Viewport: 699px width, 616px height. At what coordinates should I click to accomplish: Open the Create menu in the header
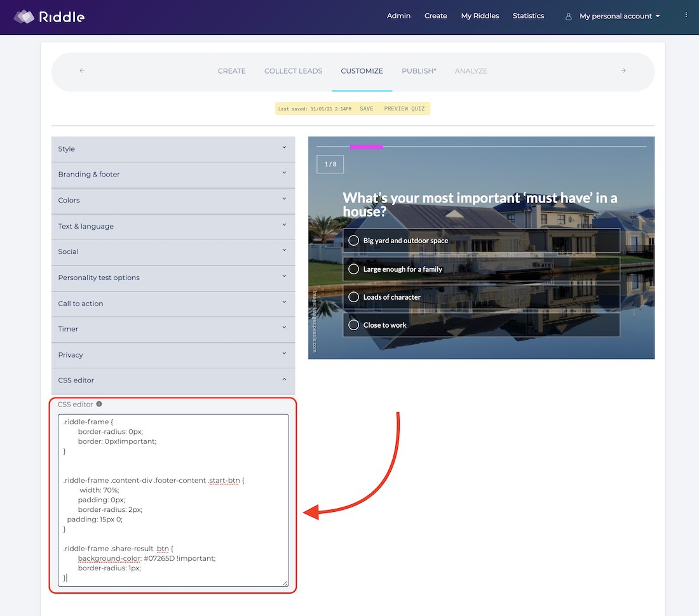tap(435, 16)
